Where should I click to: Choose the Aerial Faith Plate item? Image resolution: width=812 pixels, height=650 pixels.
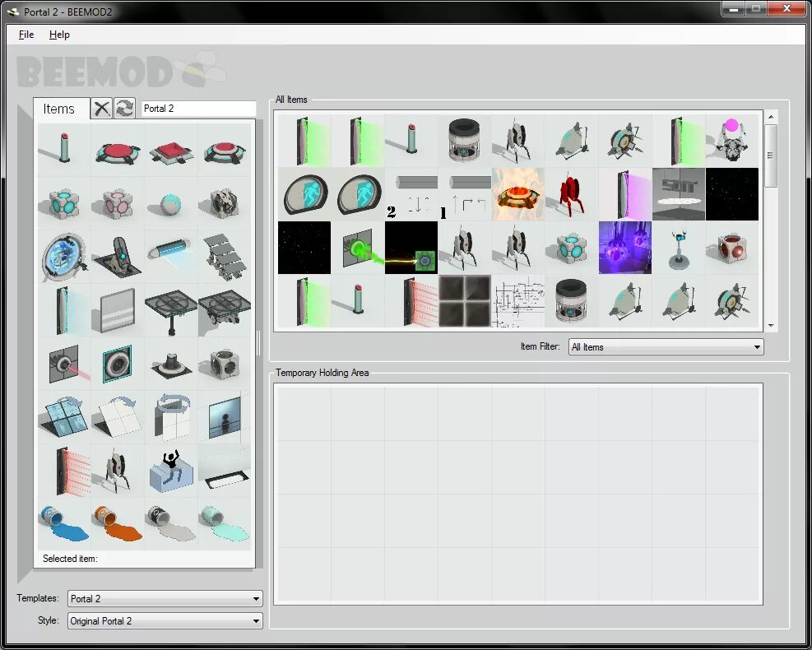[x=118, y=256]
